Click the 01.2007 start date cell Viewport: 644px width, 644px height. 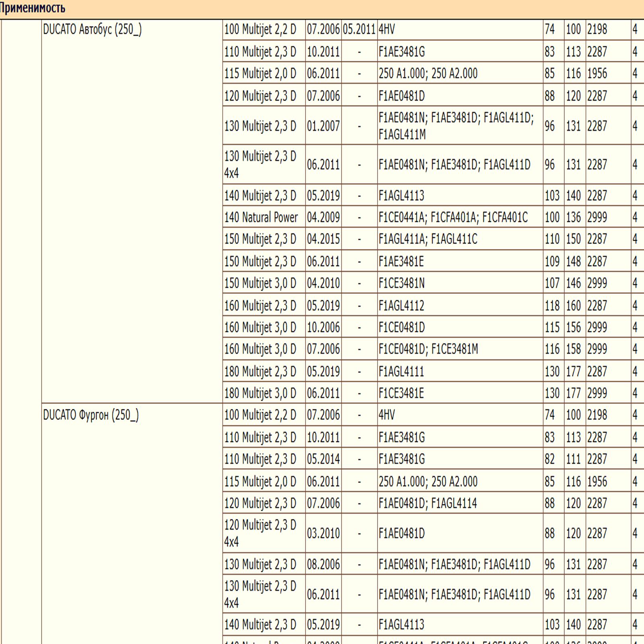pos(323,126)
